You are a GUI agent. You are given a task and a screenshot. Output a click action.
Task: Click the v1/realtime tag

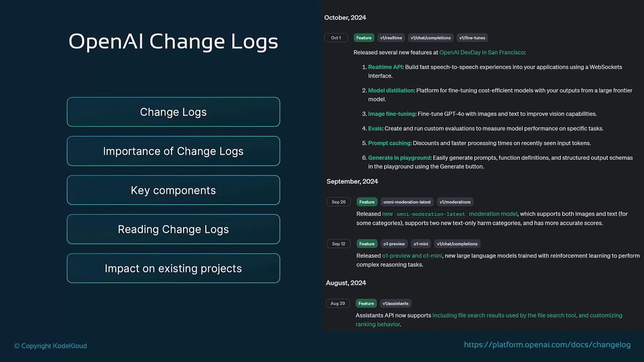[x=391, y=38]
